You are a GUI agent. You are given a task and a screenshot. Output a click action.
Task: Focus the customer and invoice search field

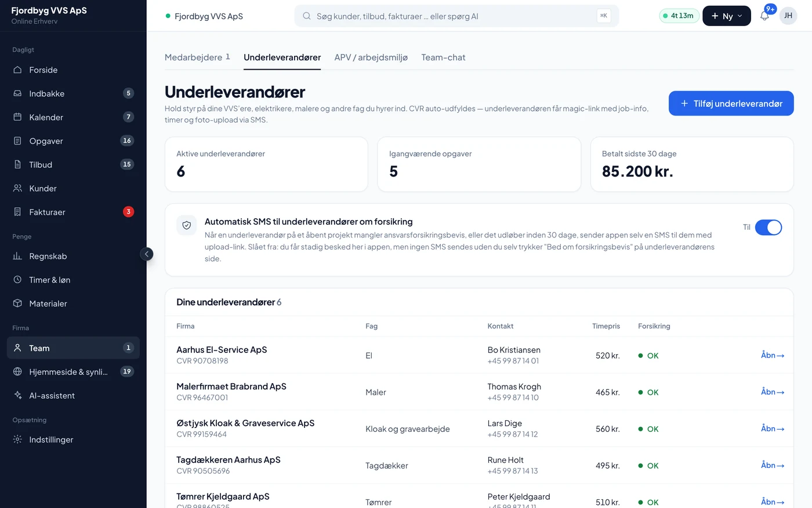pos(456,16)
